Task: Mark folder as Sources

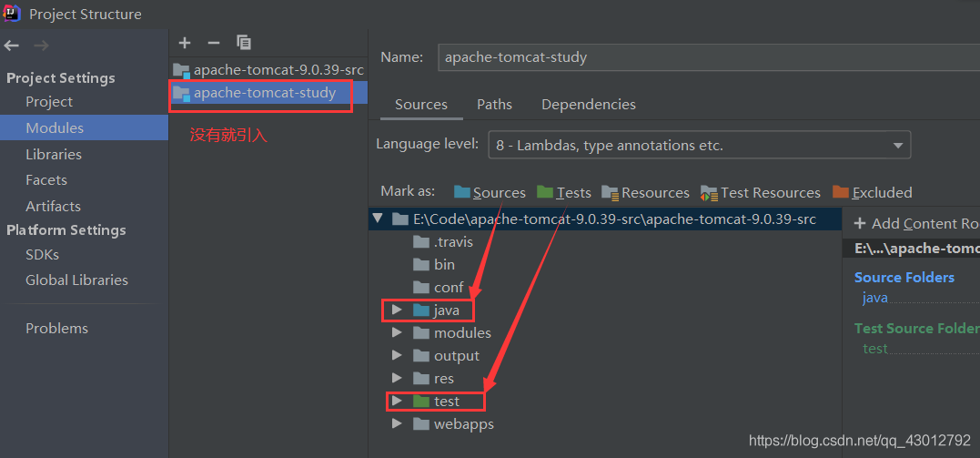Action: tap(490, 193)
